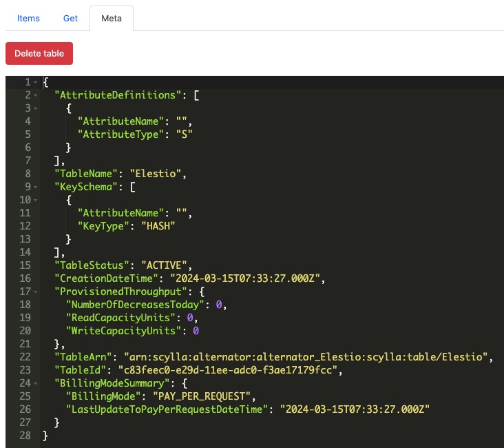Collapse the KeySchema array fold on line 9

[35, 187]
